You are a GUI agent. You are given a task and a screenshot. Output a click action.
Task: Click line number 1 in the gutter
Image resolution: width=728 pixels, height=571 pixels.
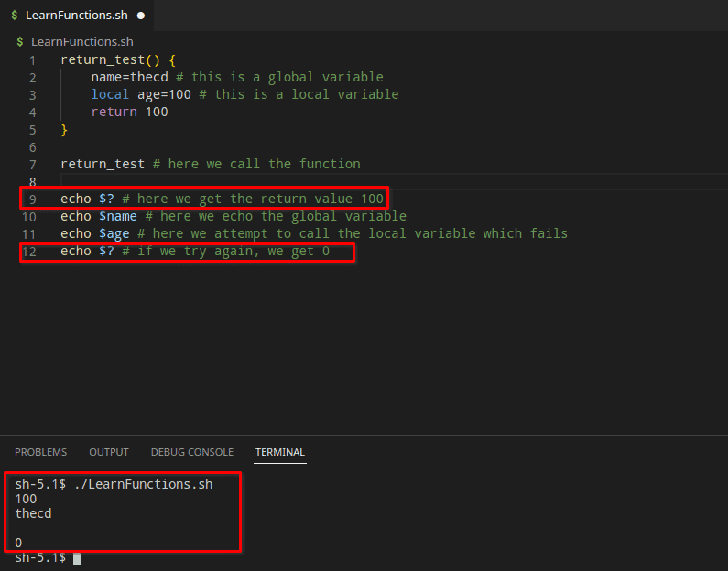point(32,60)
